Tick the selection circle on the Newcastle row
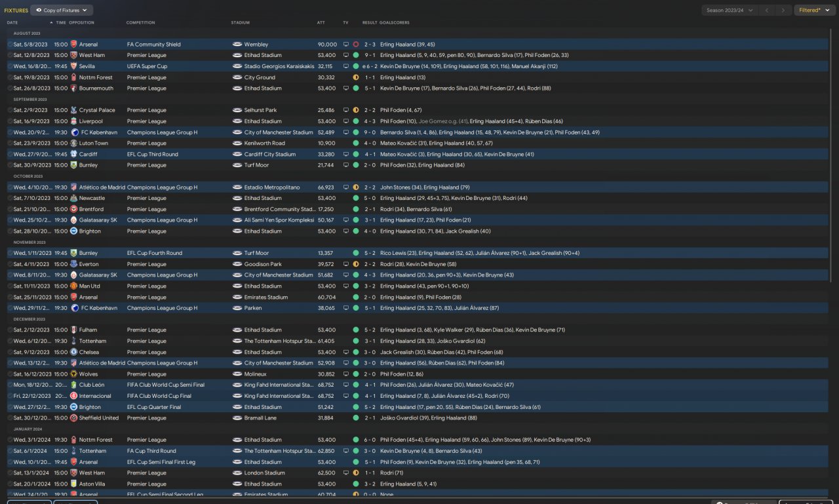The height and width of the screenshot is (504, 839). (x=10, y=198)
